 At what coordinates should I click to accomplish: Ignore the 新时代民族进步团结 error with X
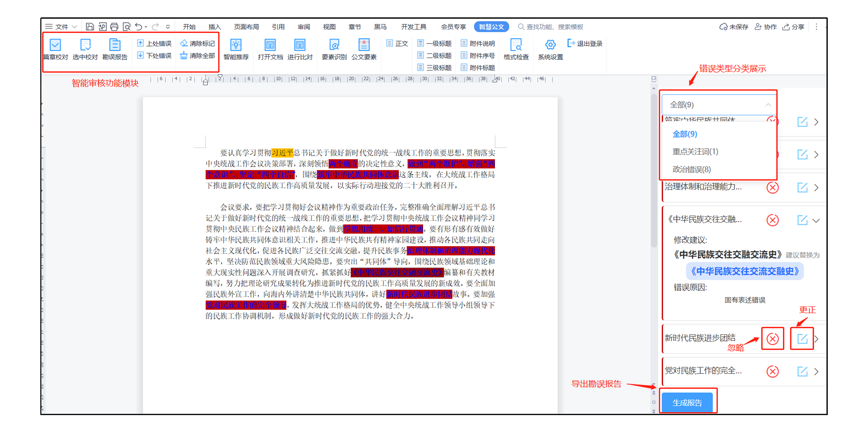772,339
